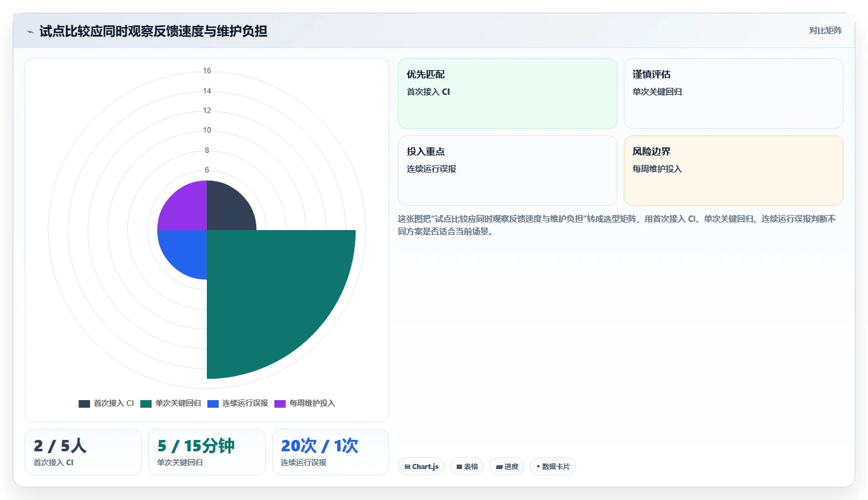868x500 pixels.
Task: Click the page title 试点比较应同时观察反馈速度与维护负担
Action: [153, 31]
